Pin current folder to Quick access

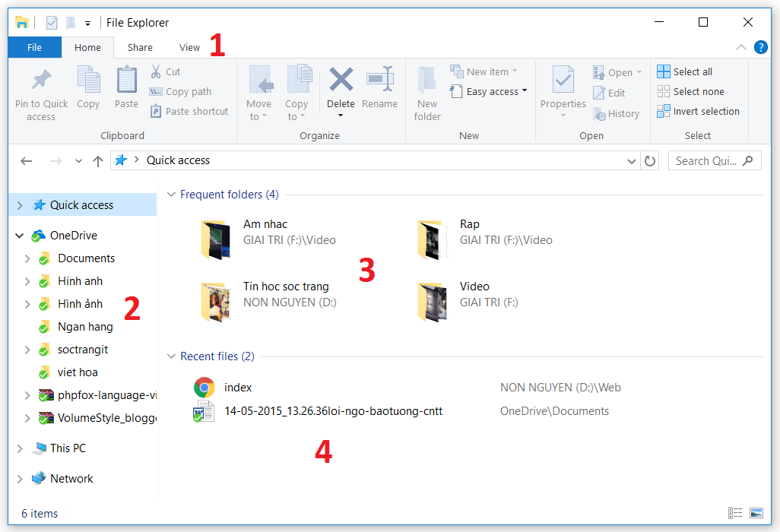pos(41,91)
